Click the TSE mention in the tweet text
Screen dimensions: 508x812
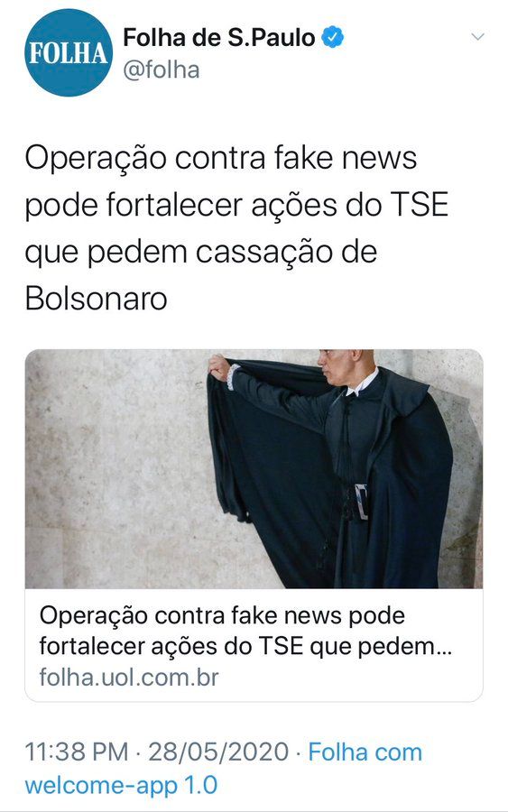418,205
